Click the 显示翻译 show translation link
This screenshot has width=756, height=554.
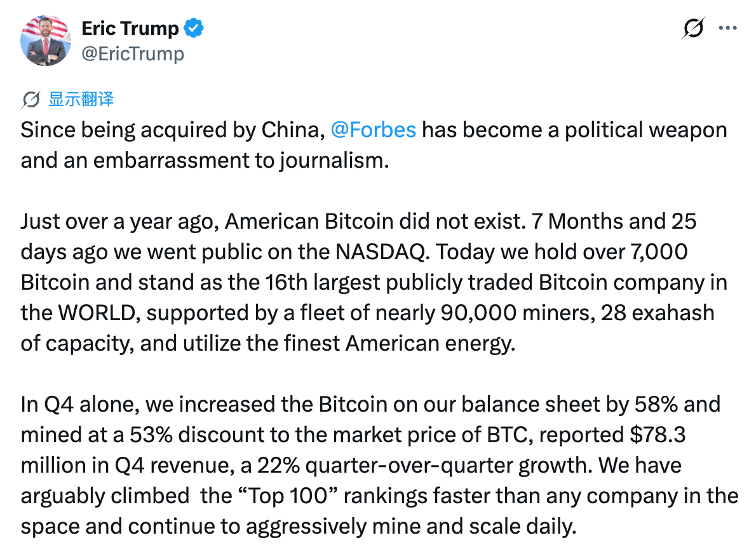(81, 99)
